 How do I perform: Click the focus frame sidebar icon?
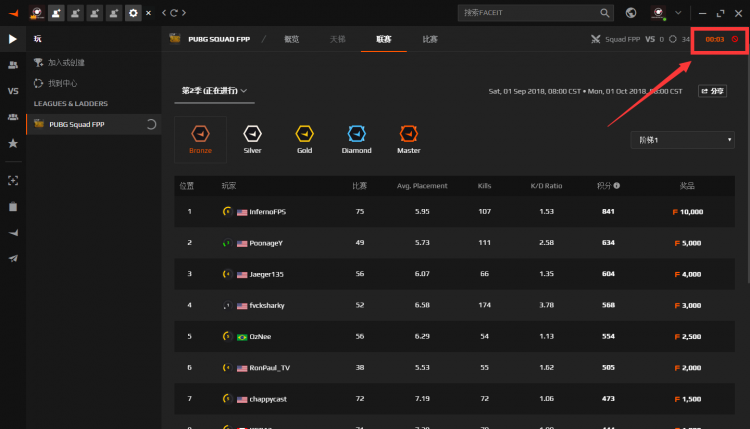(13, 180)
